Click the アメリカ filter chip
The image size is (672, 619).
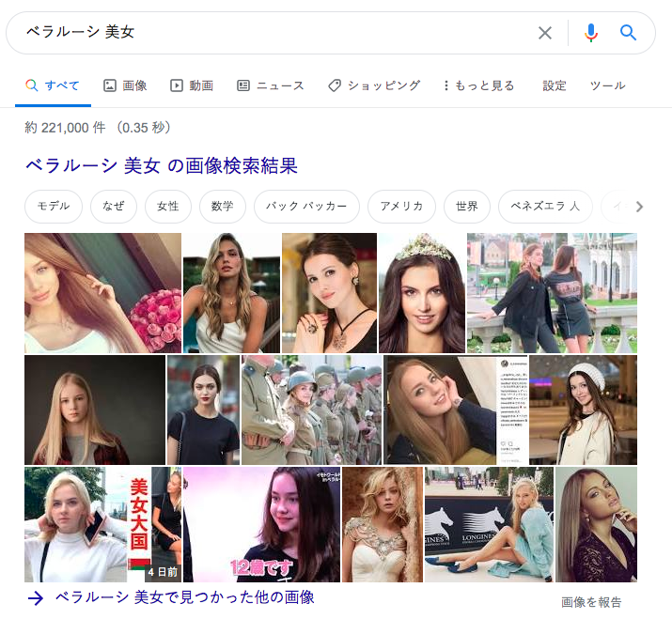tap(401, 207)
